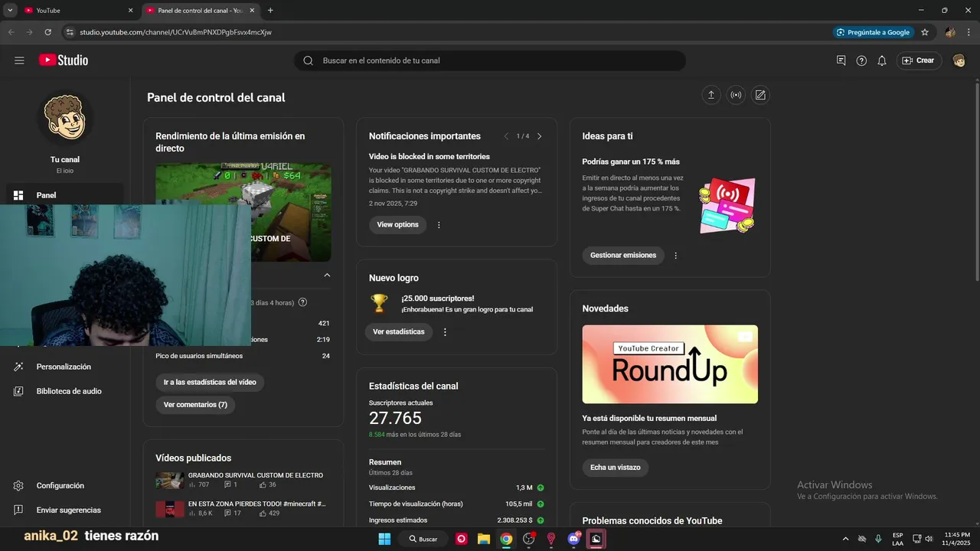
Task: Open the help question mark icon
Action: tap(861, 60)
